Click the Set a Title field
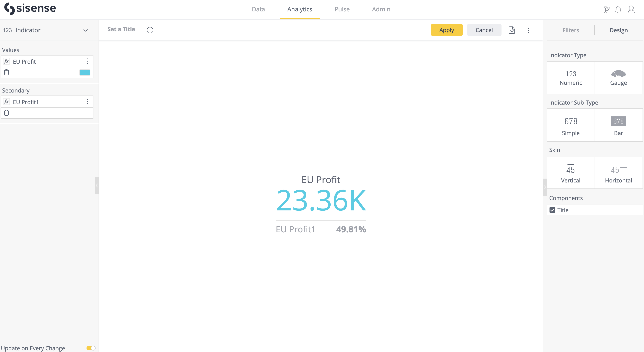The image size is (644, 352). coord(121,29)
